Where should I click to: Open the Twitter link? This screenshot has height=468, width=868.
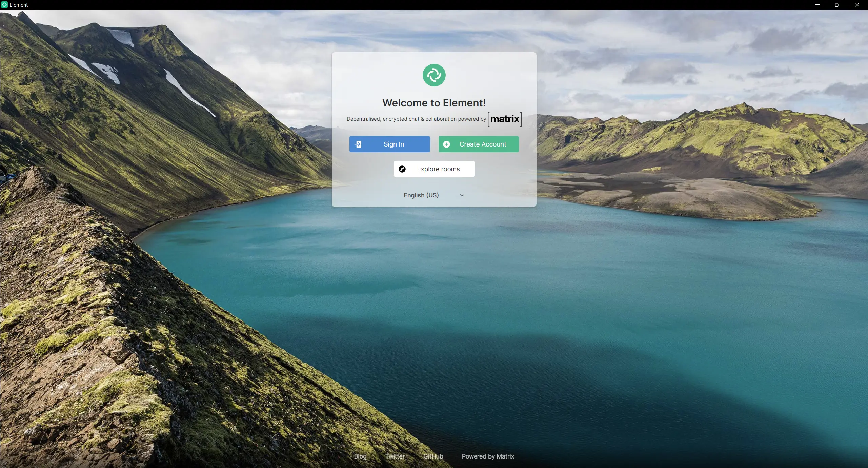395,456
